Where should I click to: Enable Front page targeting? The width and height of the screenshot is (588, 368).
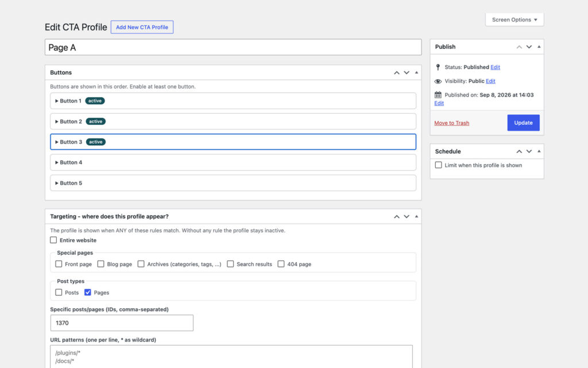coord(59,264)
